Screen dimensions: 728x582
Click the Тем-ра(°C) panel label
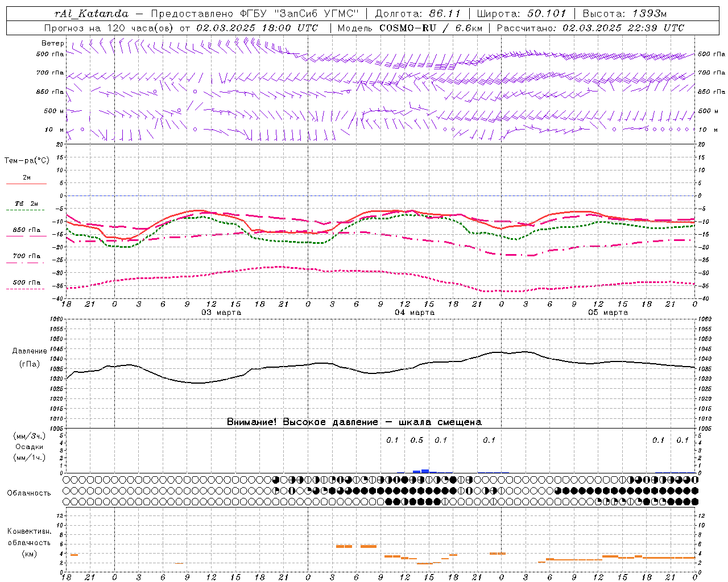[x=27, y=161]
